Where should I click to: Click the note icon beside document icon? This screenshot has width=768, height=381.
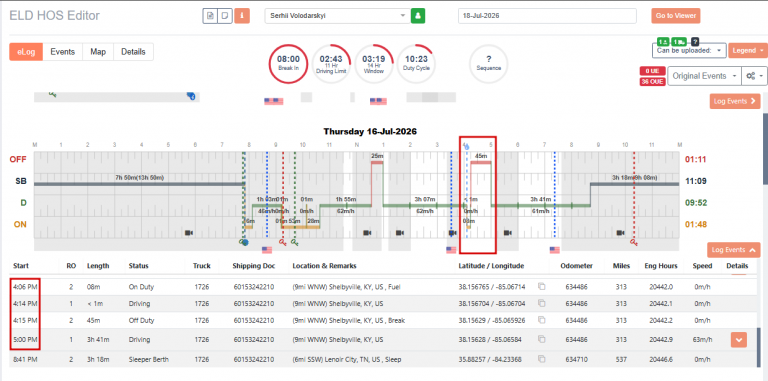[x=224, y=16]
